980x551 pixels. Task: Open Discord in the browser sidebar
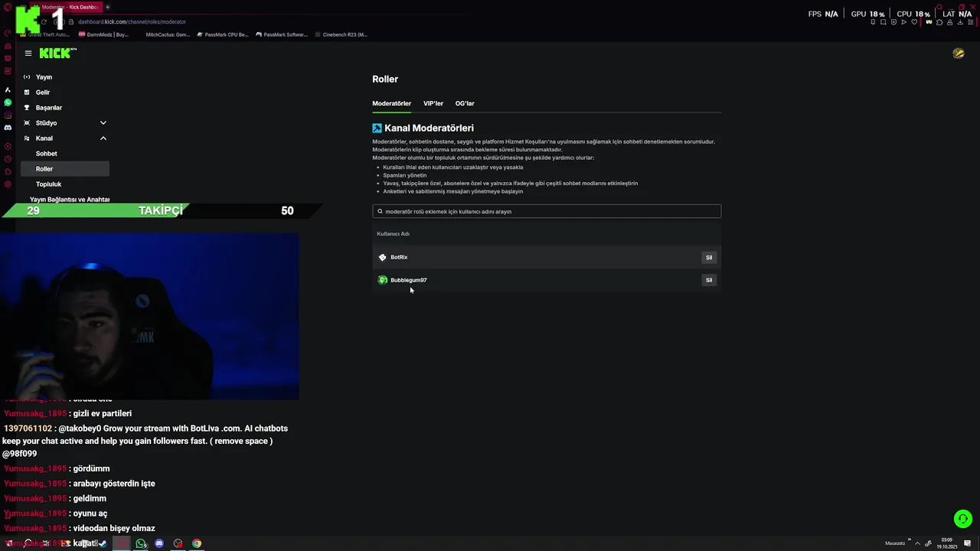[8, 128]
